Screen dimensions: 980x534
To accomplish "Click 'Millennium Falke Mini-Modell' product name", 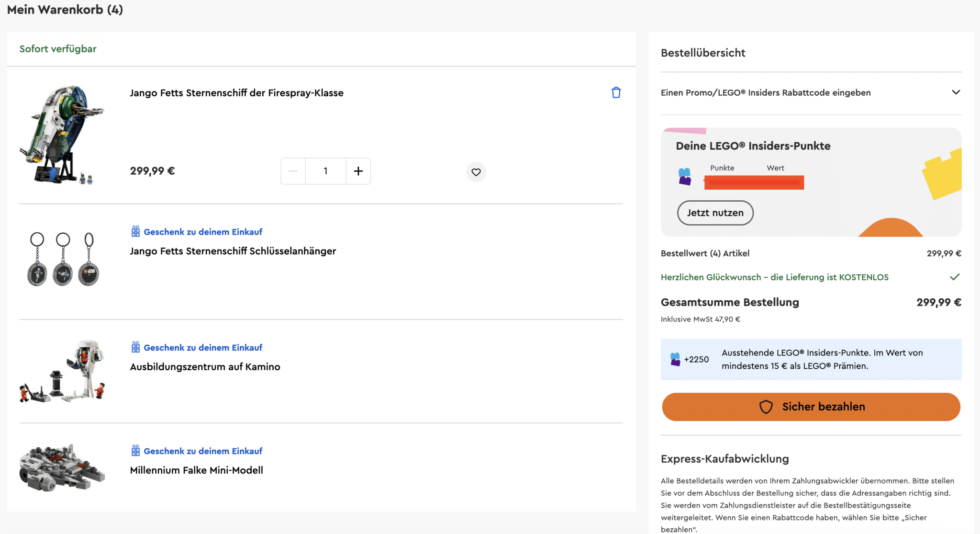I will (x=196, y=470).
